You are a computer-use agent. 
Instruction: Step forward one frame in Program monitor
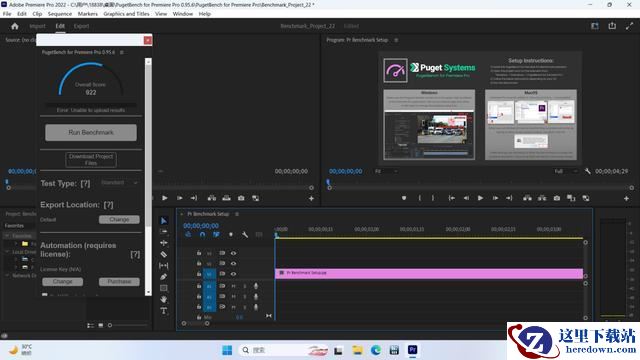495,198
